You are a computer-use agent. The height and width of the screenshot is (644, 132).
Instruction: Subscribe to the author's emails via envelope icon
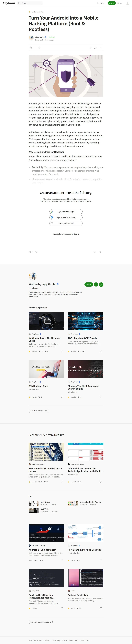point(96,284)
